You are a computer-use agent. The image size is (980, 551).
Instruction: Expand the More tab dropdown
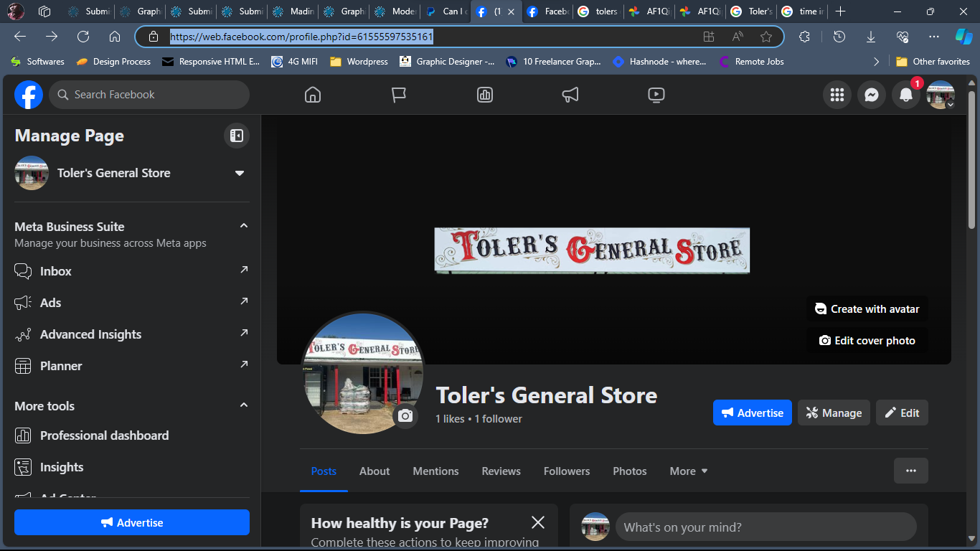tap(689, 471)
